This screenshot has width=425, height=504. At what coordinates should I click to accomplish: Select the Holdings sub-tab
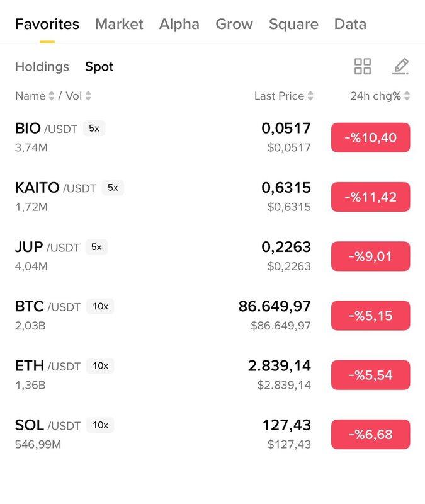(42, 66)
